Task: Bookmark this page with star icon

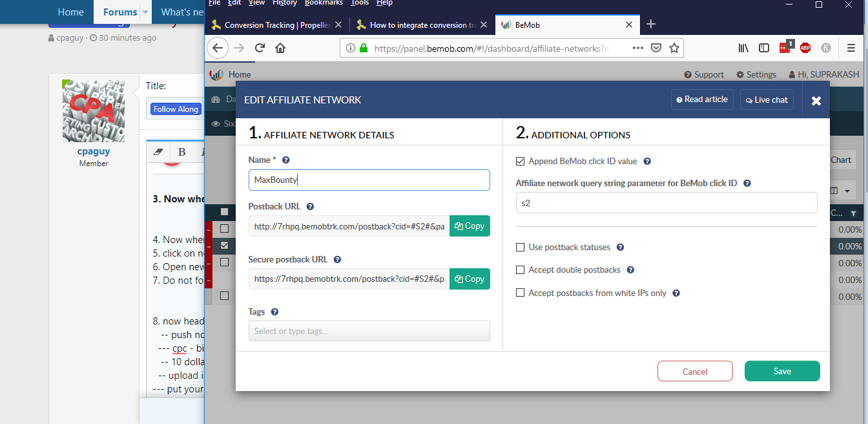Action: (x=674, y=48)
